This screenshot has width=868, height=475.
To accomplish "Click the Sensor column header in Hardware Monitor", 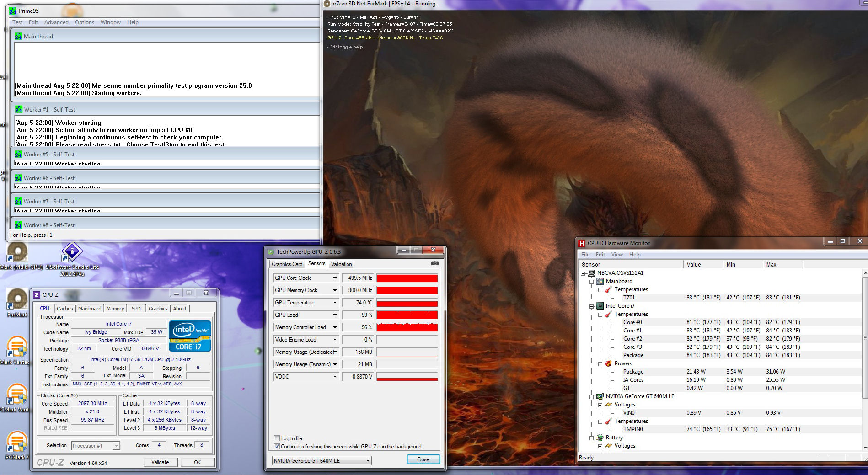I will point(631,264).
